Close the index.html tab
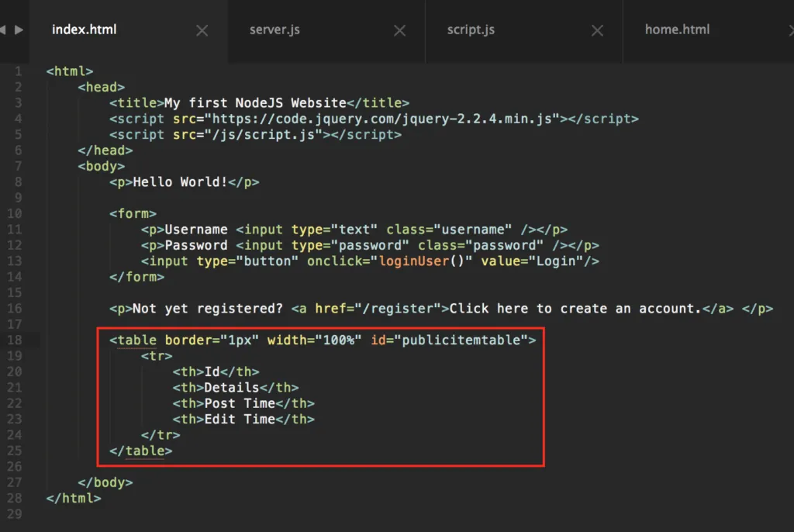794x532 pixels. pos(202,31)
